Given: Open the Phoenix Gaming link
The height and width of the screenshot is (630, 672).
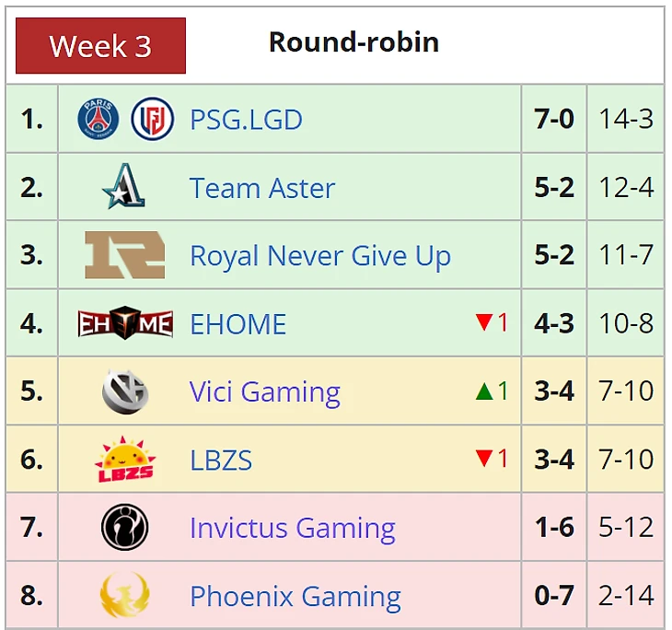Looking at the screenshot, I should pos(295,597).
